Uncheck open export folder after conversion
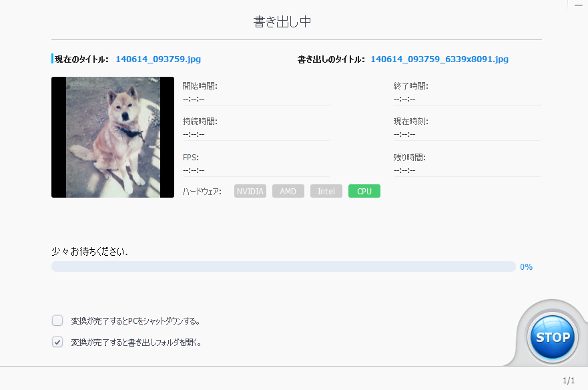The image size is (588, 390). click(x=57, y=342)
